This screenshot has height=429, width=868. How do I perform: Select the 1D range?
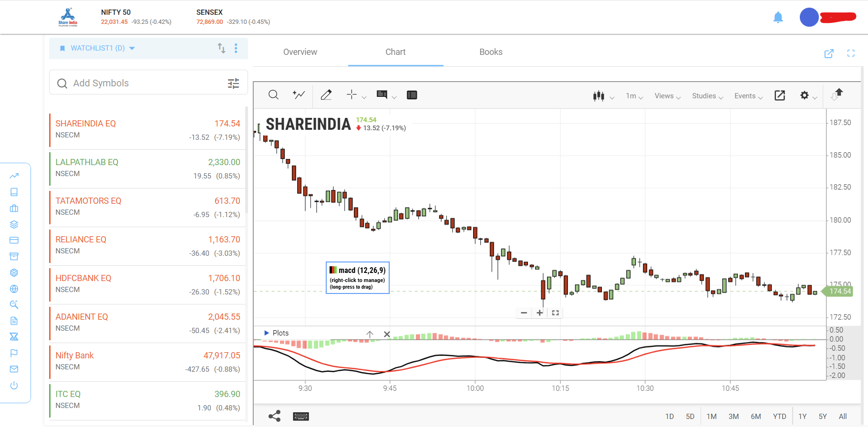click(670, 417)
